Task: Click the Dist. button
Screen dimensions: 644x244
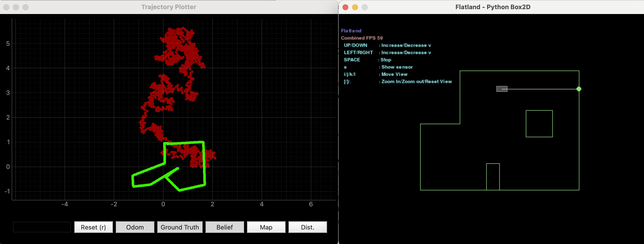Action: coord(308,227)
